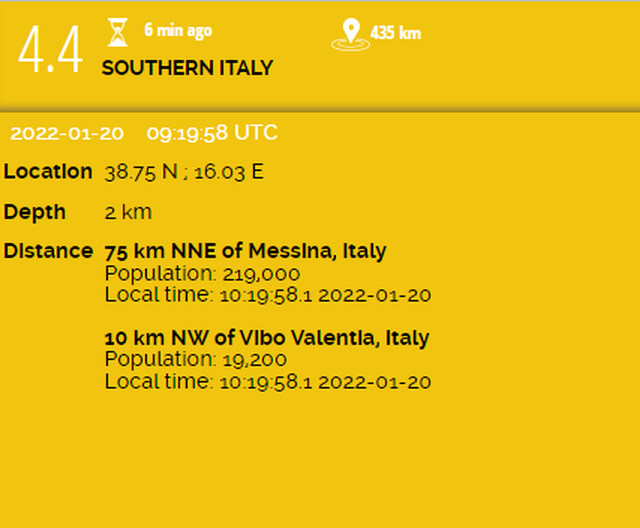Viewport: 640px width, 528px height.
Task: Select the coordinates 38.75 N ; 16.03 E
Action: [184, 172]
